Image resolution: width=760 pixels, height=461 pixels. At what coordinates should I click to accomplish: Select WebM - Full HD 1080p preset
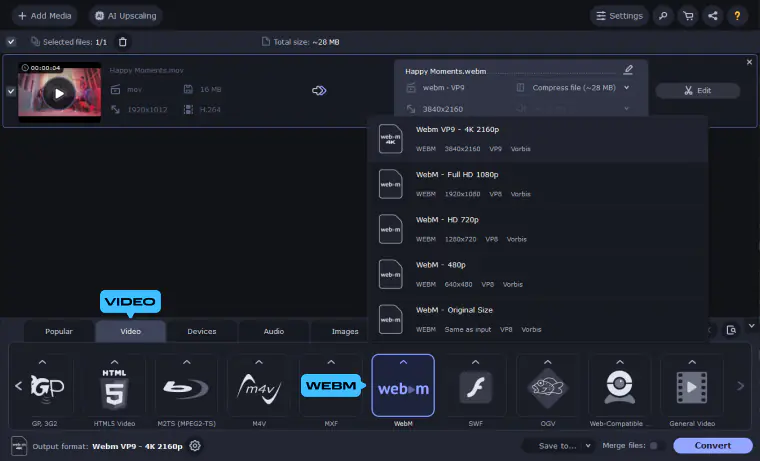pos(538,184)
